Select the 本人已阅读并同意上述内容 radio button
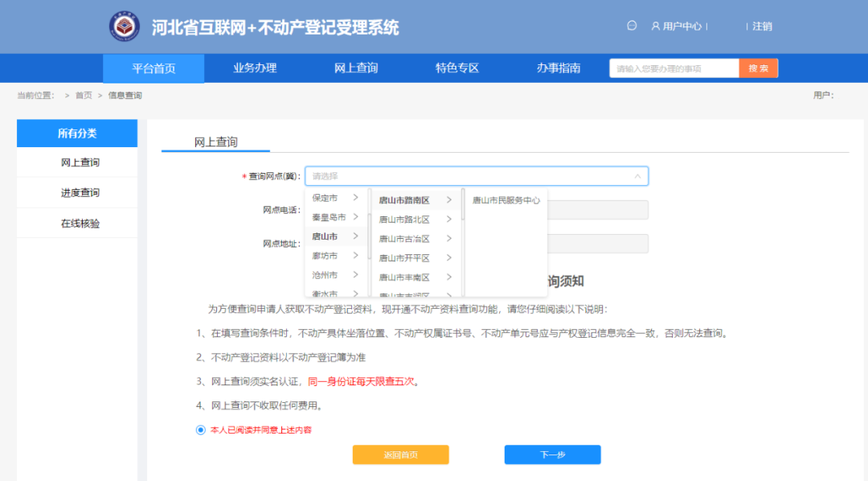Image resolution: width=868 pixels, height=481 pixels. [x=199, y=430]
